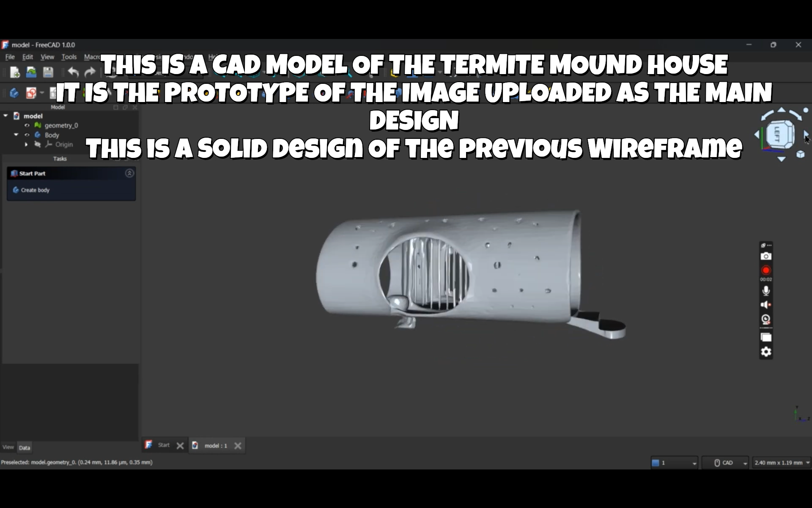Expand the Origin tree item
The image size is (812, 508).
[x=26, y=144]
